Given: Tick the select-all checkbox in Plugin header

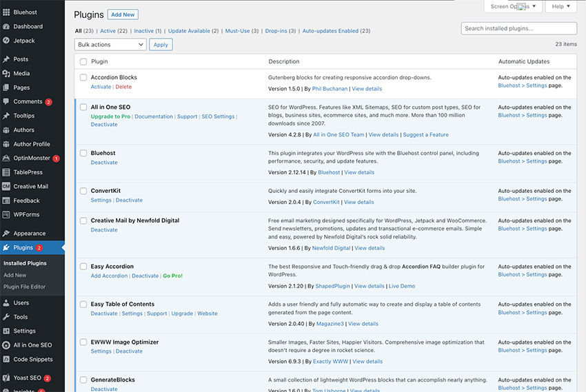Looking at the screenshot, I should (83, 61).
